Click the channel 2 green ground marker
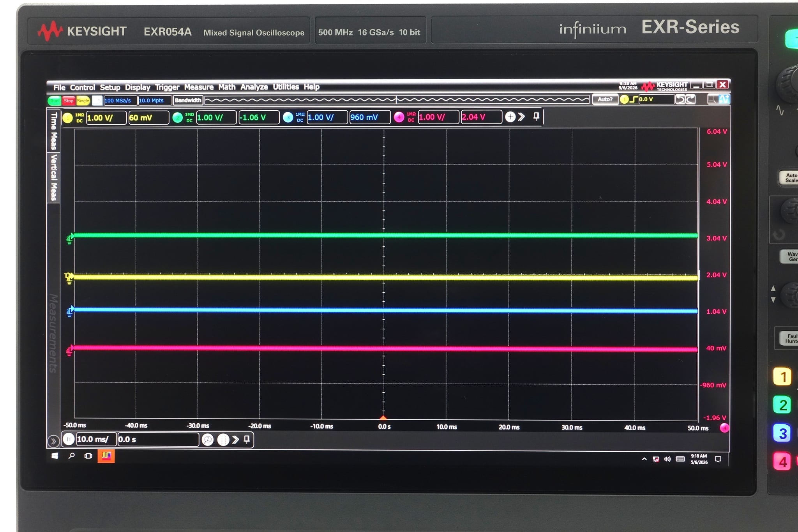The image size is (798, 532). [70, 239]
